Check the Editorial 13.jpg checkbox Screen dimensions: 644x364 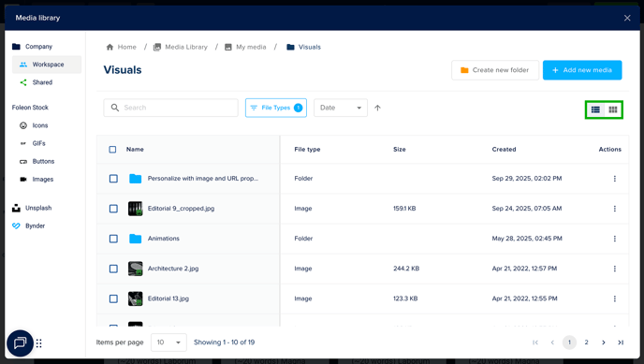113,298
